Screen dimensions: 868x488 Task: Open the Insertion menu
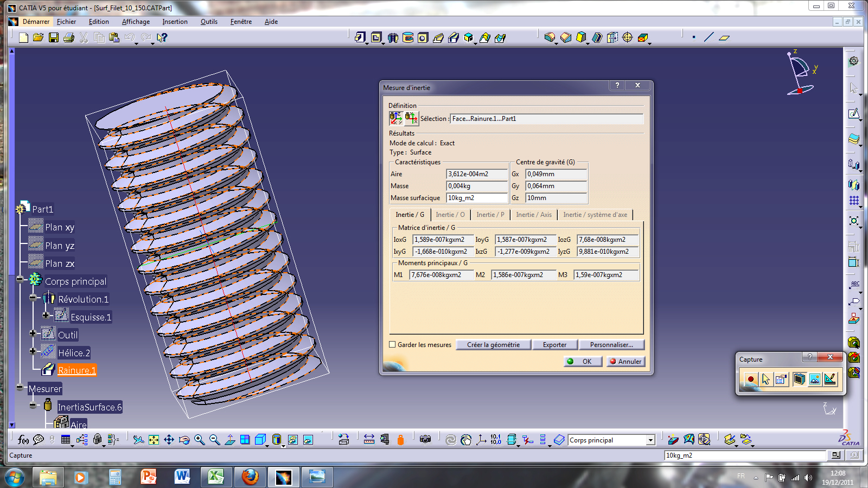point(175,22)
